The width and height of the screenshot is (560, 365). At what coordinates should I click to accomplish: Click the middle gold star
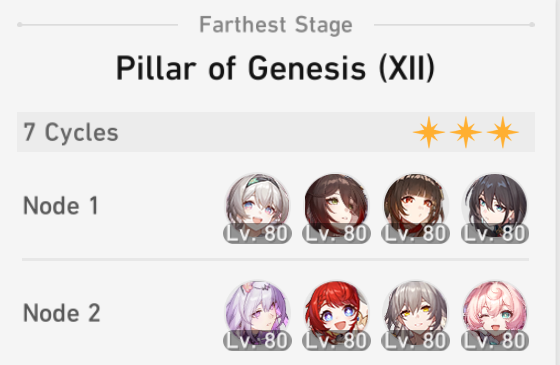[x=466, y=132]
